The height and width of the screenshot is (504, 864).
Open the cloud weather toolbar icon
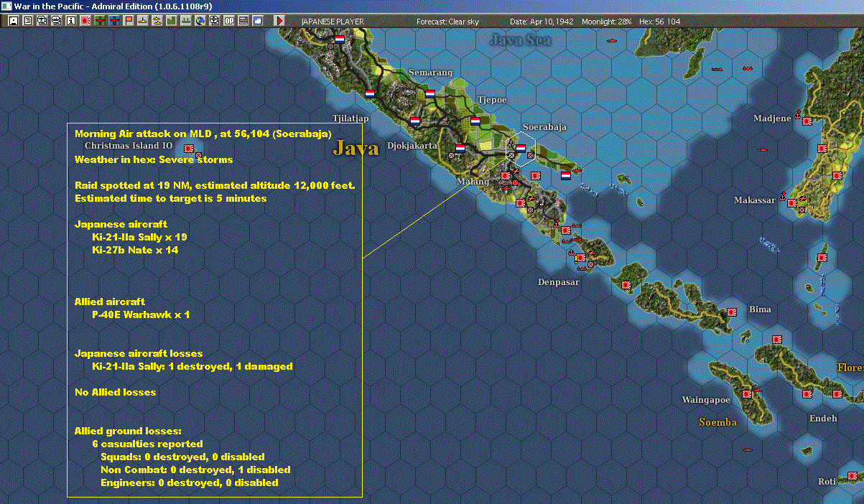click(258, 21)
